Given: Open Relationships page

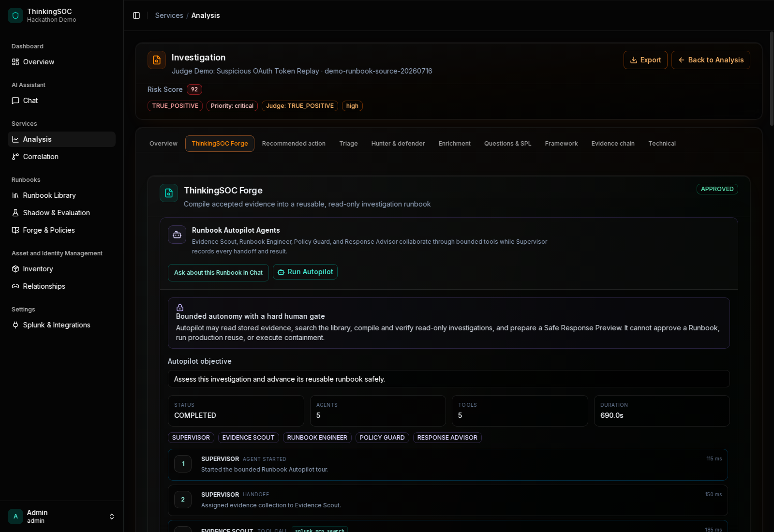Looking at the screenshot, I should [61, 286].
